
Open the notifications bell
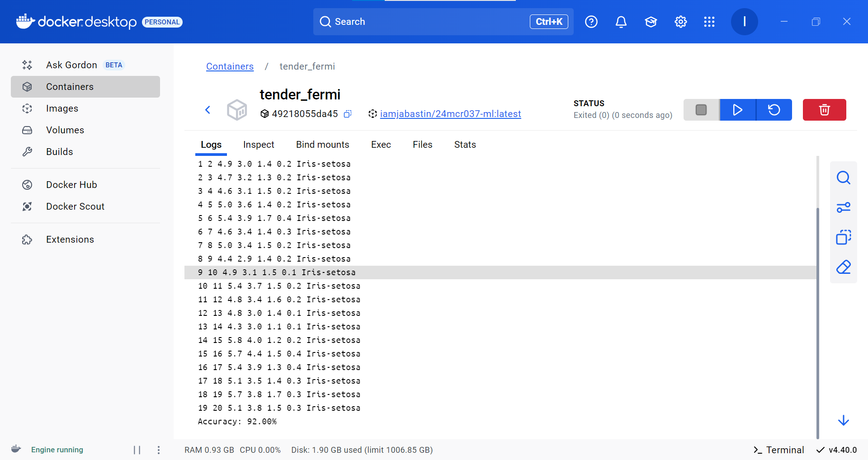click(621, 22)
